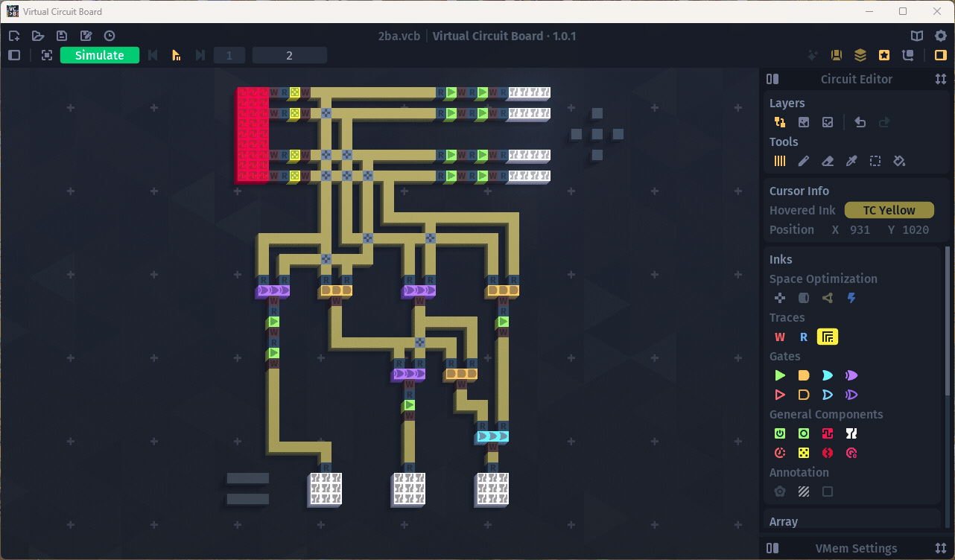Click the redo arrow in Layers row
Screen dimensions: 955x560
tap(884, 122)
